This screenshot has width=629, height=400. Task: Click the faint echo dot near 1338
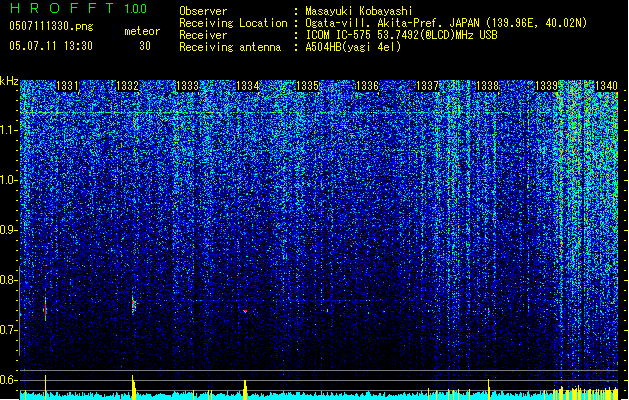pyautogui.click(x=489, y=310)
